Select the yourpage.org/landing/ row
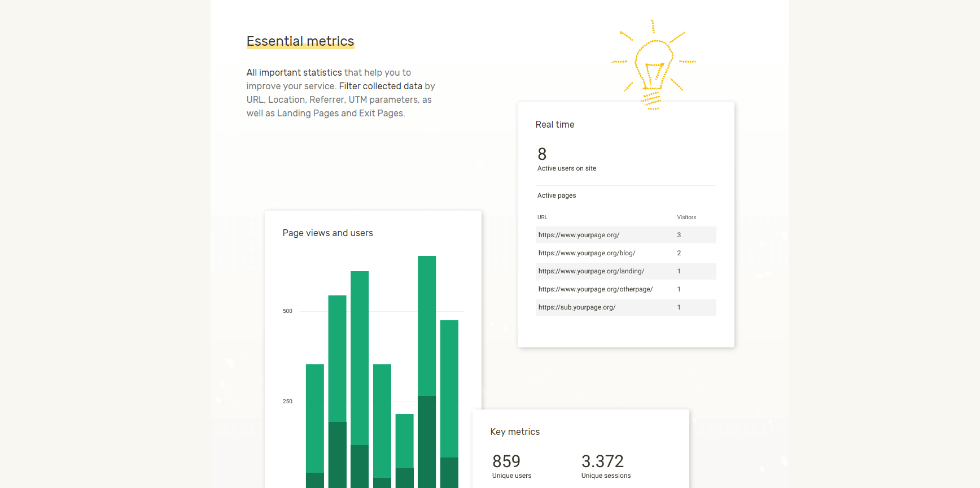The width and height of the screenshot is (980, 488). coord(625,271)
